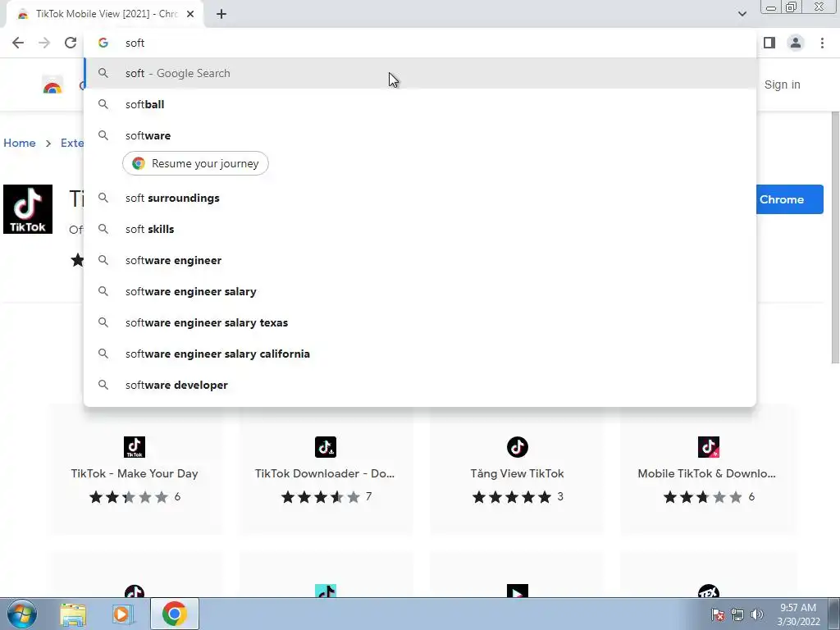Open Windows Explorer from the taskbar
The height and width of the screenshot is (630, 840).
[x=73, y=614]
